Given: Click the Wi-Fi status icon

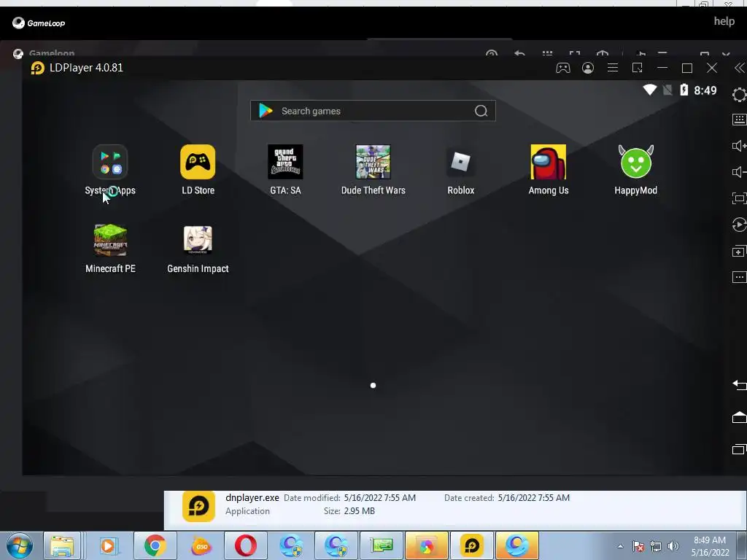Looking at the screenshot, I should click(650, 90).
